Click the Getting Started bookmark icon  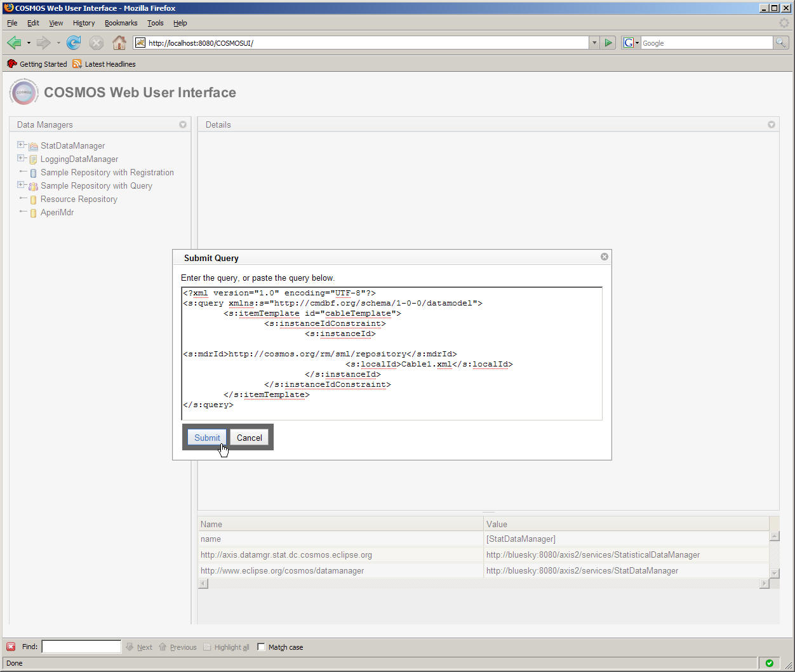click(11, 64)
